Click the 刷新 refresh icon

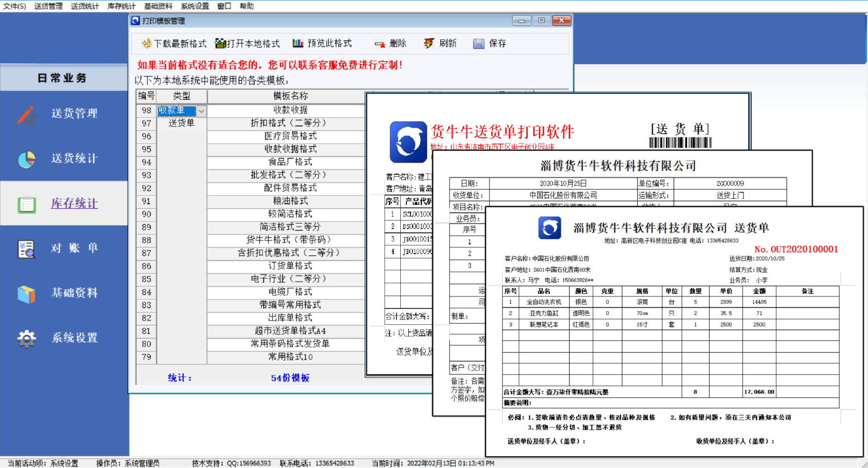tap(429, 43)
